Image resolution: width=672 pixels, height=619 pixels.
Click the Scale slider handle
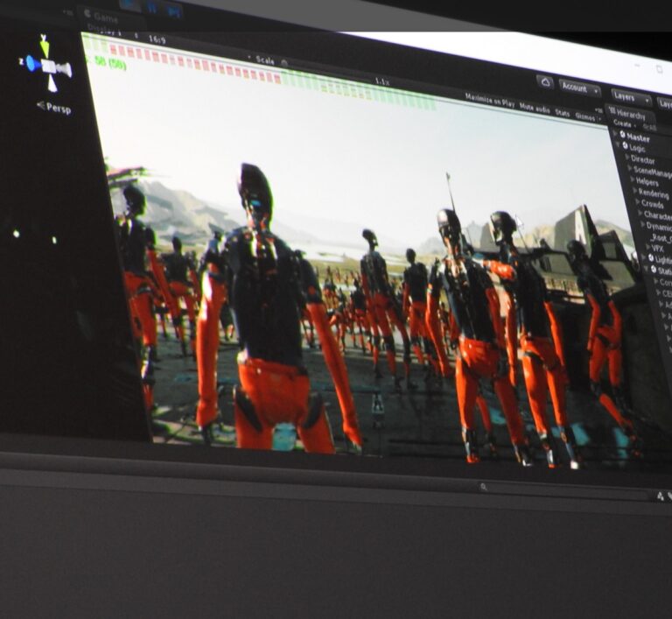[283, 63]
